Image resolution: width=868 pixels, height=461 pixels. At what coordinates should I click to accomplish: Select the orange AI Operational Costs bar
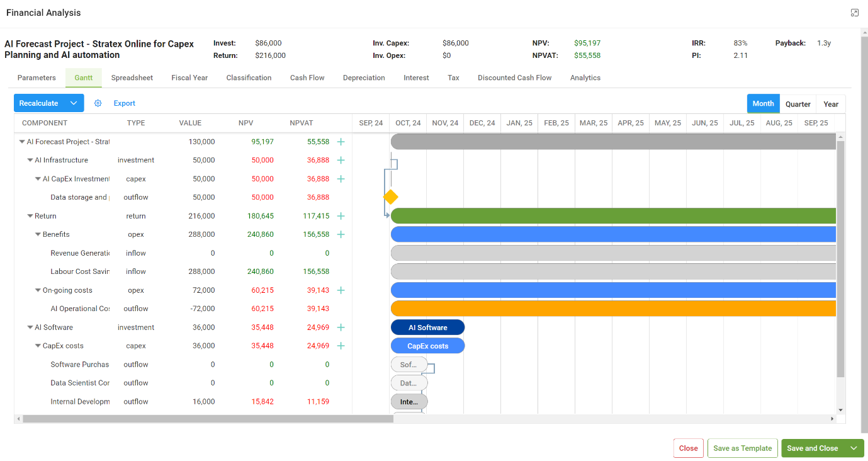click(x=613, y=309)
